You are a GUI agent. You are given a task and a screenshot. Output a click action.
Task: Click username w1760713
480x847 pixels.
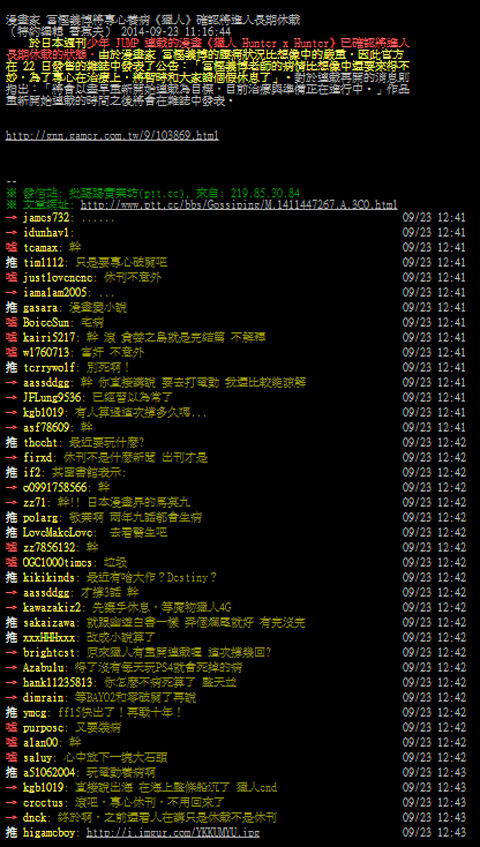[47, 353]
